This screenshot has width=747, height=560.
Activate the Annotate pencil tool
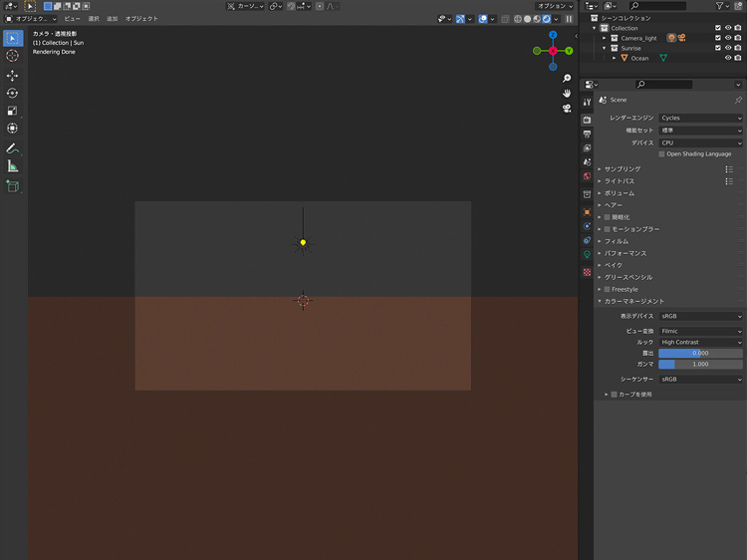(13, 148)
